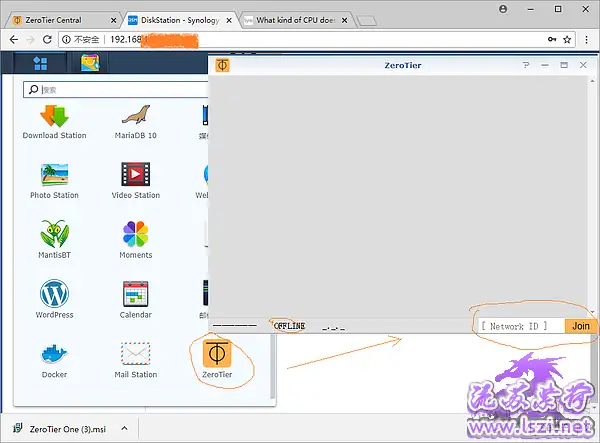Close ZeroTier Central tab

(114, 20)
